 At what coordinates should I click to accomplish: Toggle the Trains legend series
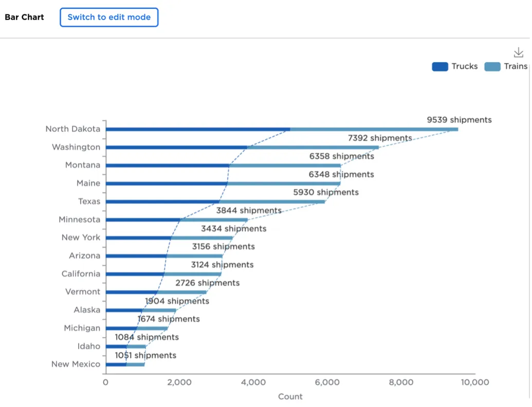click(x=506, y=66)
